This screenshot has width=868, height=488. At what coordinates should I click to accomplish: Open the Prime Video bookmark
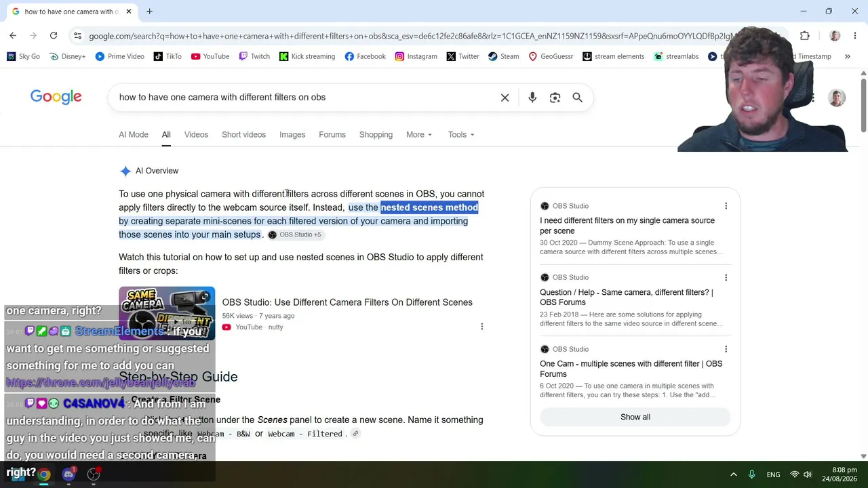coord(119,56)
